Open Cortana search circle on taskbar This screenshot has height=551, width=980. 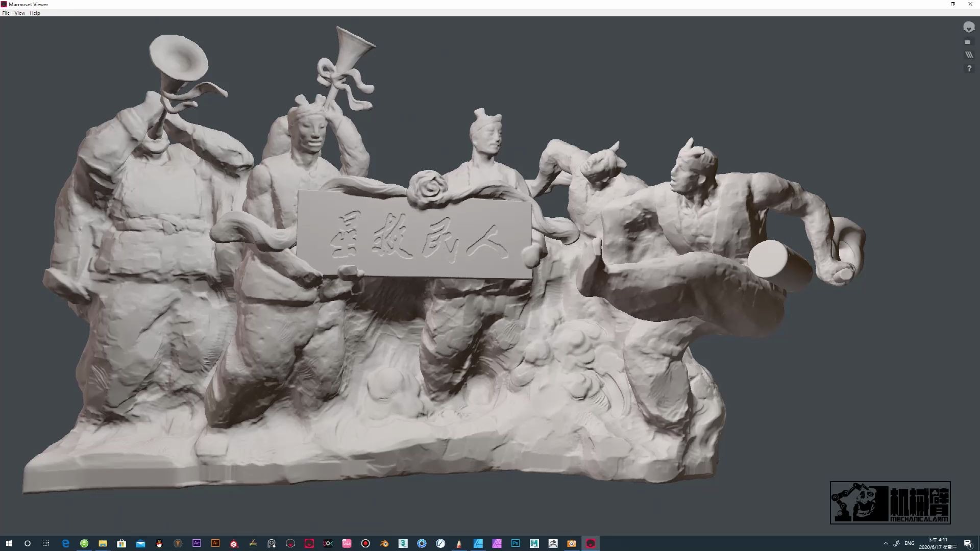point(28,543)
